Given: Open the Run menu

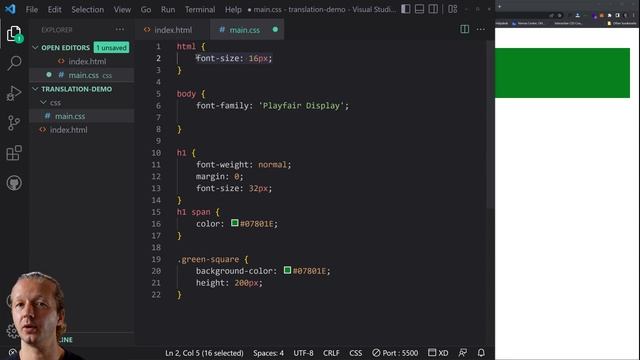Looking at the screenshot, I should coord(168,9).
